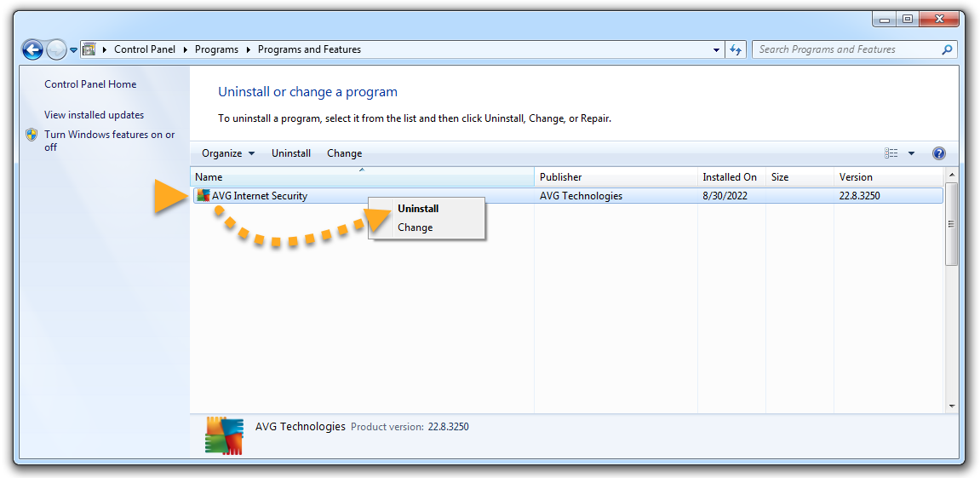The image size is (980, 478).
Task: Open the address bar history dropdown arrow
Action: [x=716, y=49]
